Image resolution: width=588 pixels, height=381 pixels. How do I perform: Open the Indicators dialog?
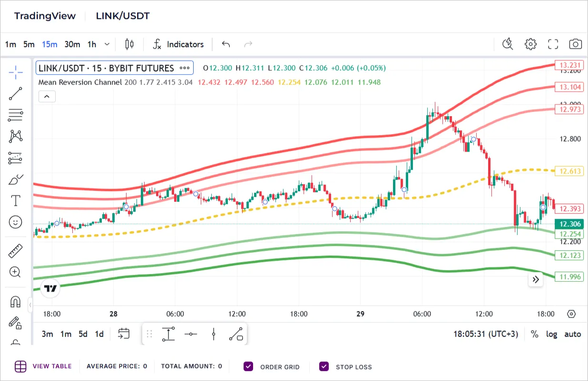click(178, 44)
